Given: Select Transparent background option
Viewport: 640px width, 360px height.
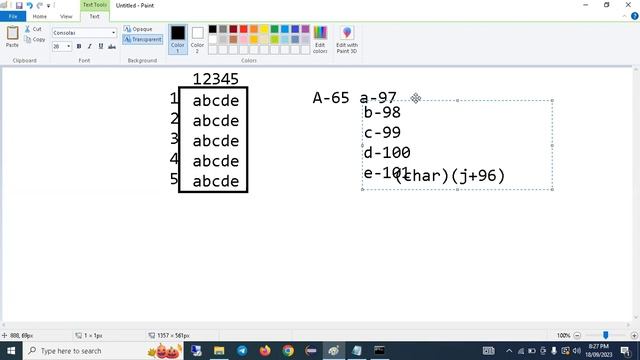Looking at the screenshot, I should pyautogui.click(x=142, y=39).
